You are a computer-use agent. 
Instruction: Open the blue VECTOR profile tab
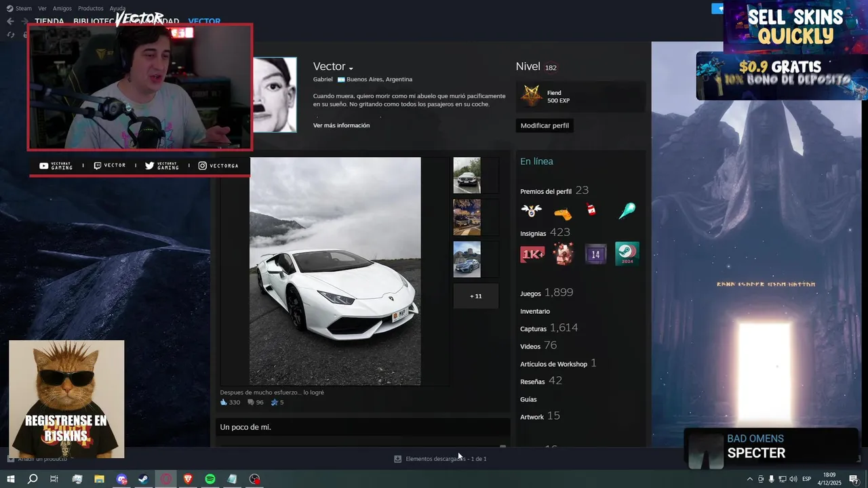[x=204, y=21]
